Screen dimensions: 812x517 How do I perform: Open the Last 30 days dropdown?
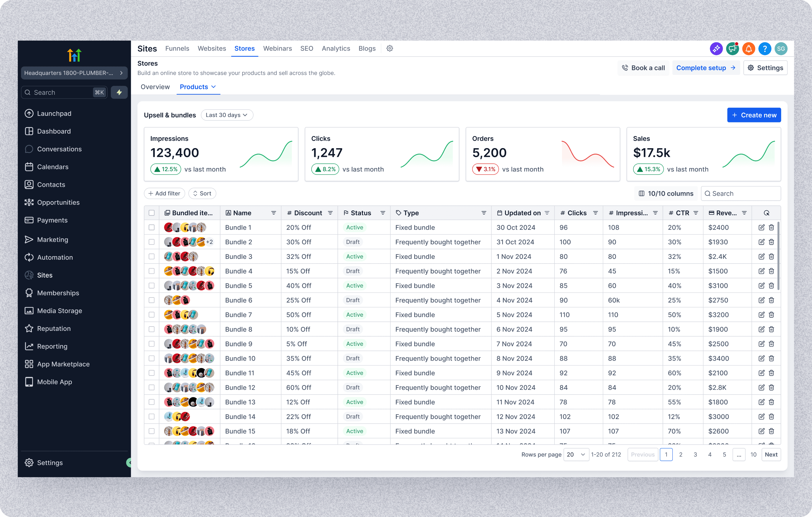tap(227, 115)
